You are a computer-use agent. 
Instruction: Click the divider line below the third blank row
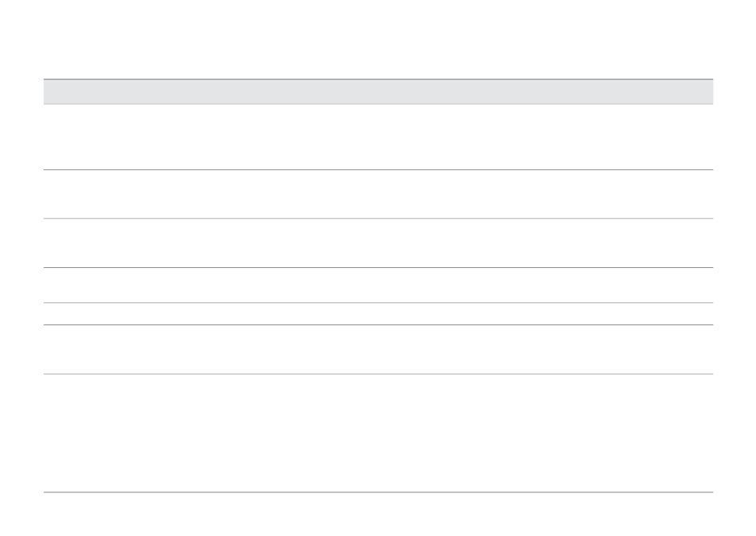click(378, 267)
